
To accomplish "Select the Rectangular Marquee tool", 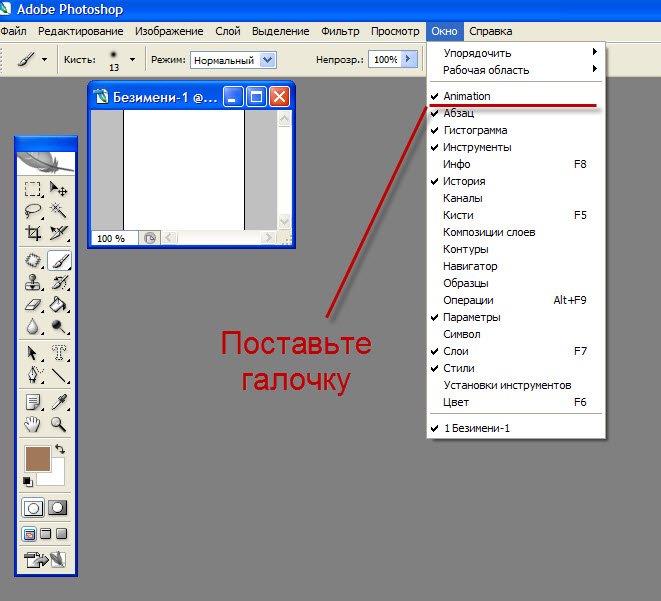I will pyautogui.click(x=33, y=189).
